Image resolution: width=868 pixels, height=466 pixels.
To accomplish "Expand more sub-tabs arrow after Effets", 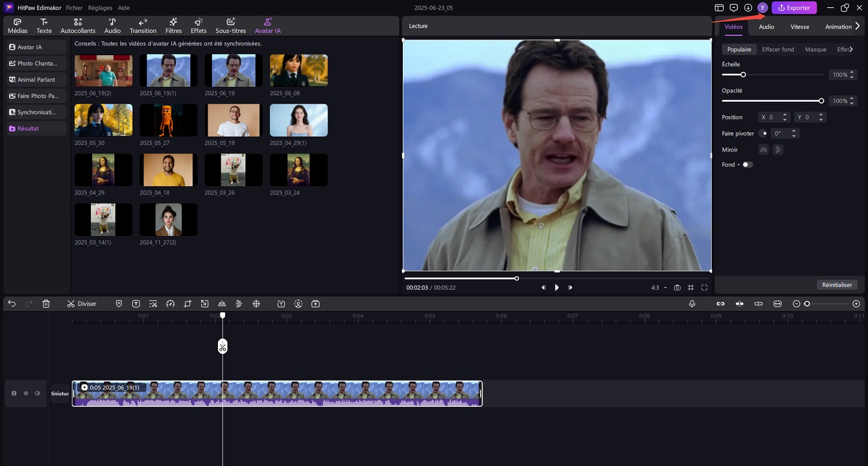I will pos(851,49).
